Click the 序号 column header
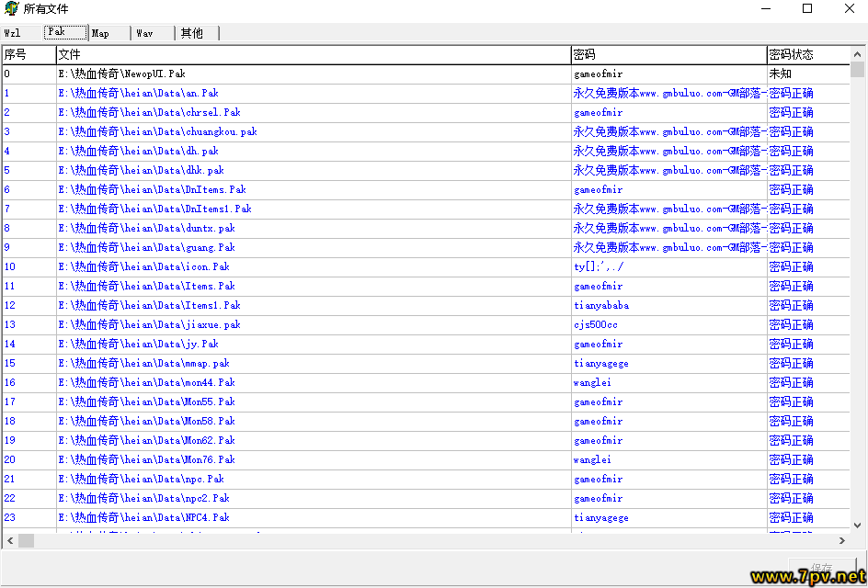The width and height of the screenshot is (868, 588). 28,54
